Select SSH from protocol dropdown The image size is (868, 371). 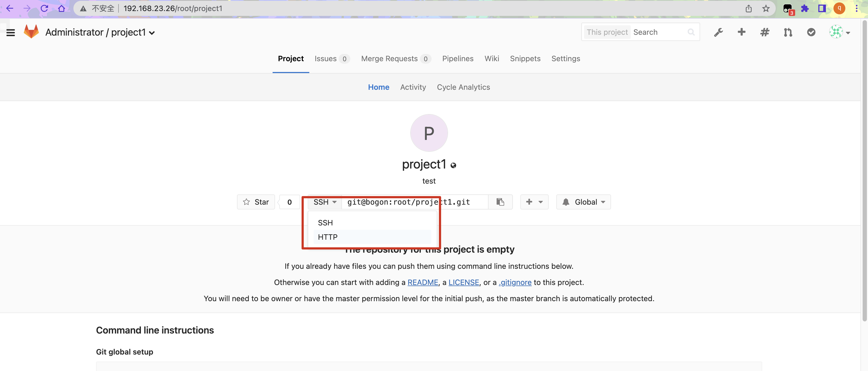[325, 222]
